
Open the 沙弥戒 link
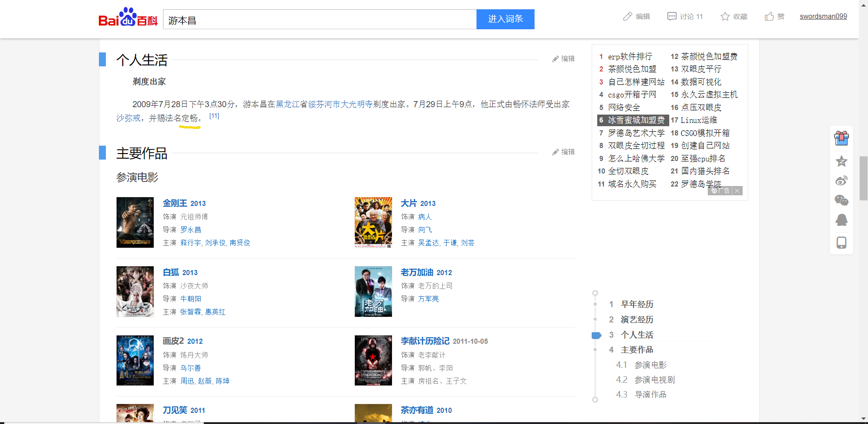pos(128,118)
